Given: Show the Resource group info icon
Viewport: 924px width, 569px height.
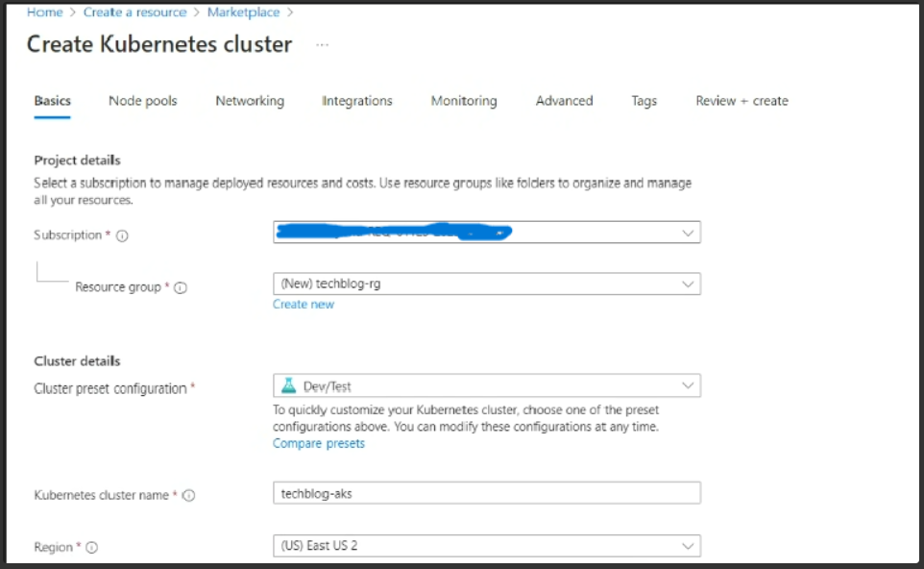Looking at the screenshot, I should pyautogui.click(x=181, y=287).
